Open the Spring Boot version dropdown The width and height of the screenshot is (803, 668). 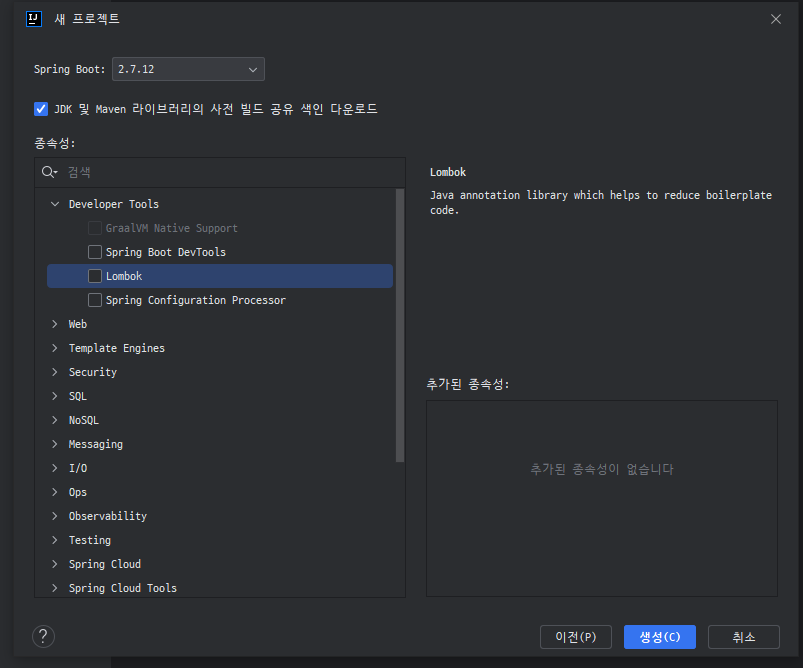coord(188,69)
